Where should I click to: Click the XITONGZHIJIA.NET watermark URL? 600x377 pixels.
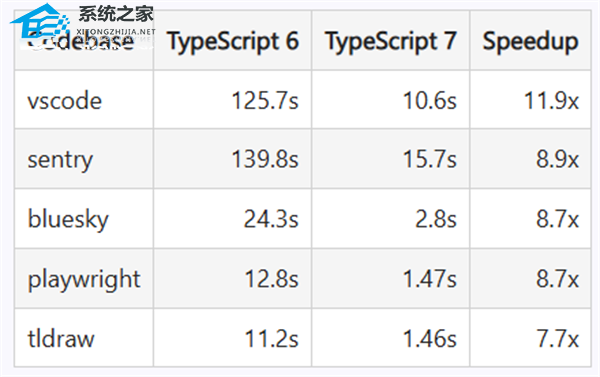pyautogui.click(x=116, y=32)
